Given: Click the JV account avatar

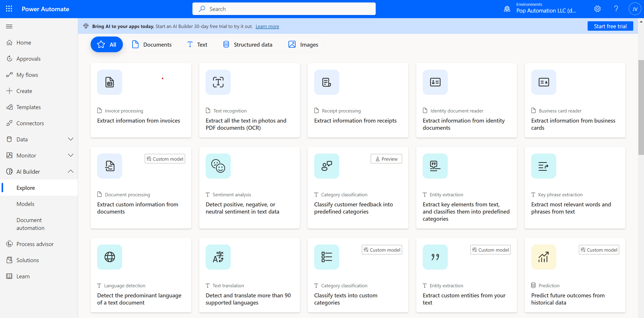Looking at the screenshot, I should point(635,9).
